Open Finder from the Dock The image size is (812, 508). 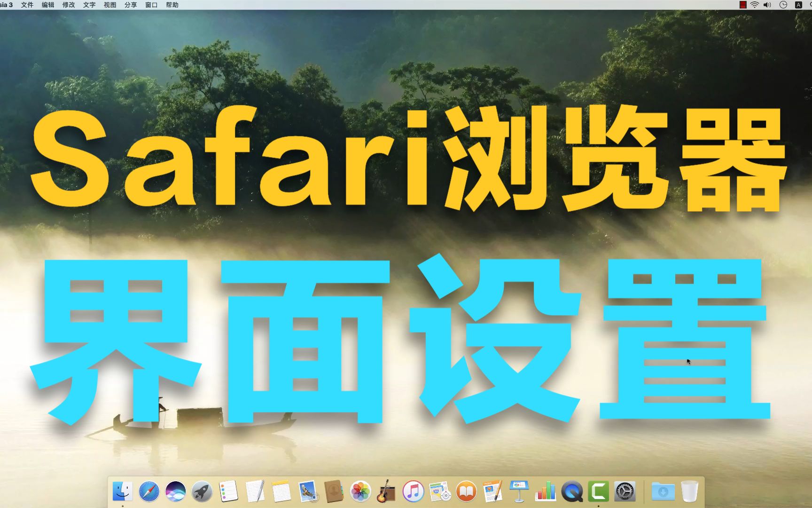coord(123,492)
